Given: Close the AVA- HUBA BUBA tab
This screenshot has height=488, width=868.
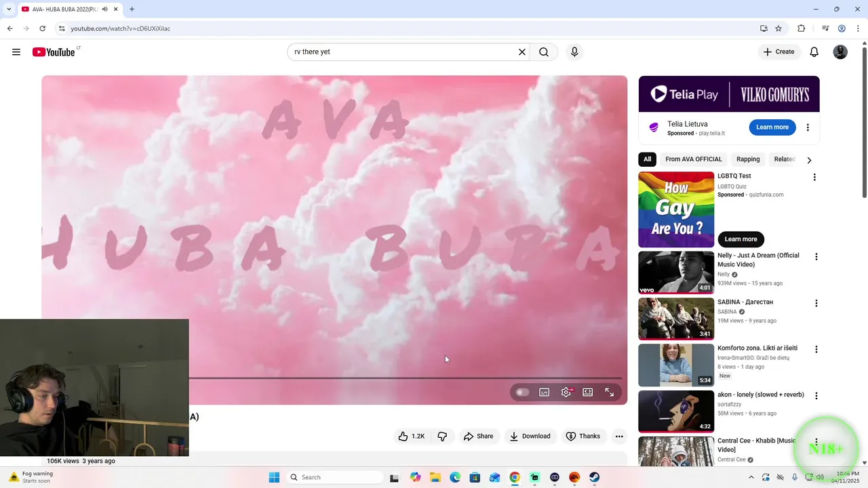Looking at the screenshot, I should [116, 9].
